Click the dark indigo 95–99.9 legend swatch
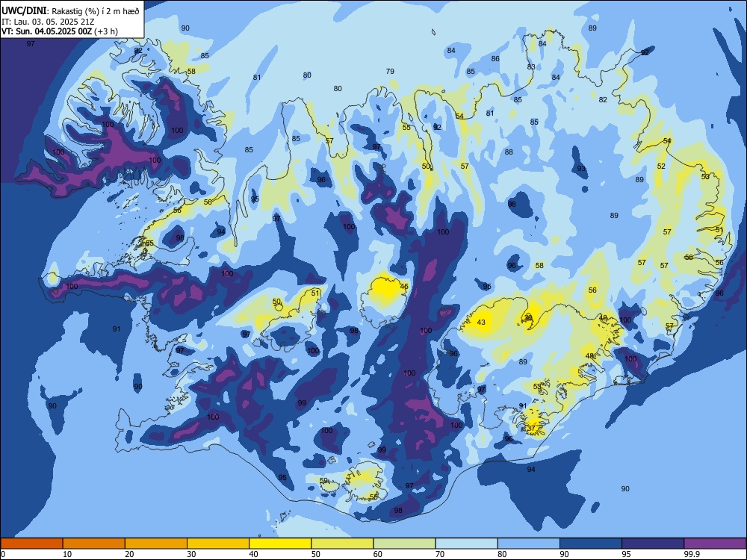The height and width of the screenshot is (560, 747). click(653, 544)
